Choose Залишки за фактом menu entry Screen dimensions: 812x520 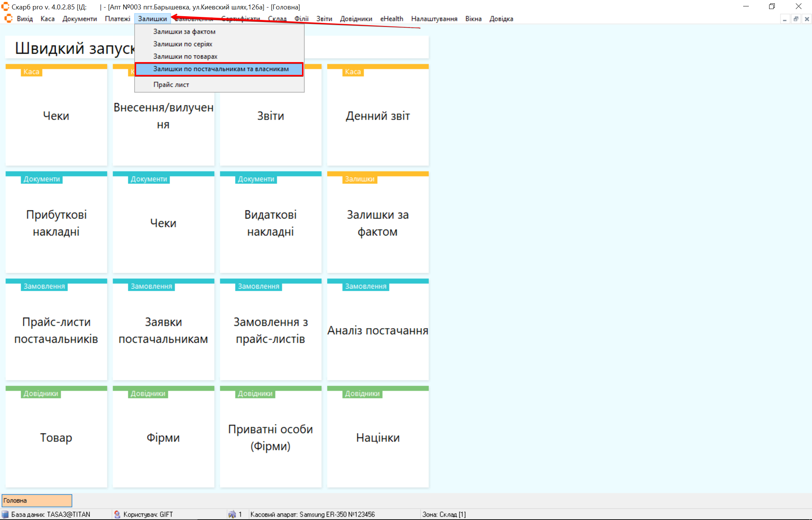pyautogui.click(x=184, y=32)
